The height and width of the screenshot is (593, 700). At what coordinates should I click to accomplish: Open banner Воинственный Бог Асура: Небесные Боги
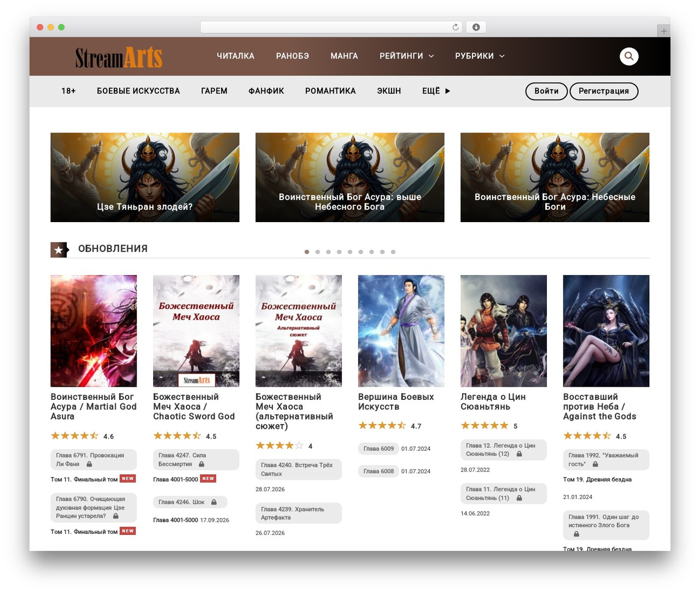click(x=555, y=177)
